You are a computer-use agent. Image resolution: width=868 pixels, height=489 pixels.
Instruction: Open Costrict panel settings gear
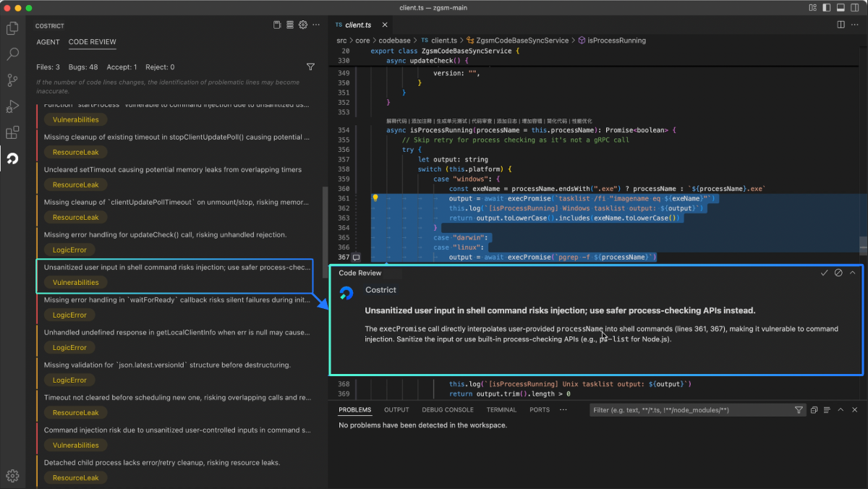tap(303, 25)
